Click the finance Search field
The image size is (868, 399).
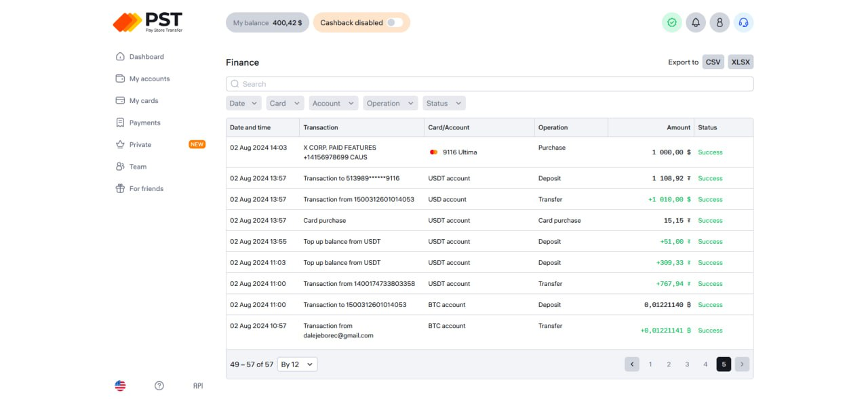(489, 84)
